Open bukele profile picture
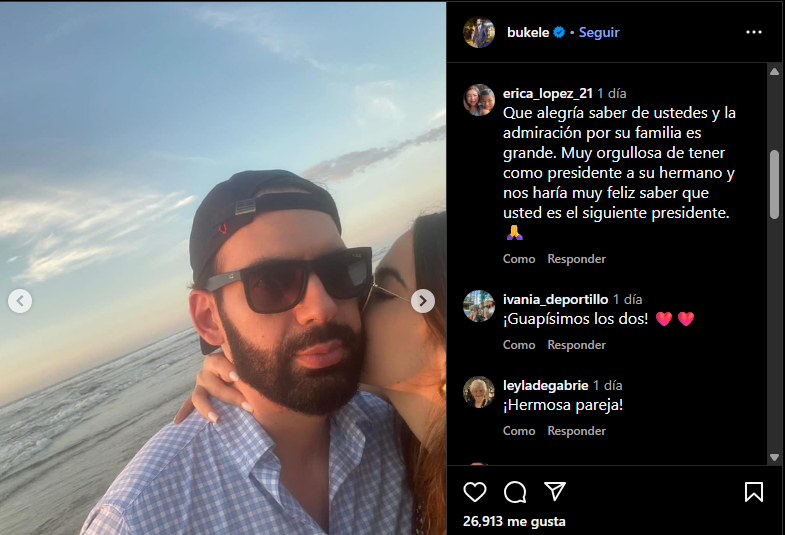785x535 pixels. point(479,32)
